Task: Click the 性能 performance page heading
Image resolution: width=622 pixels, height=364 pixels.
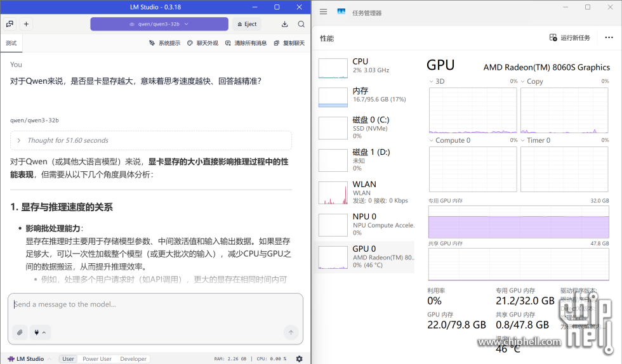Action: (327, 39)
